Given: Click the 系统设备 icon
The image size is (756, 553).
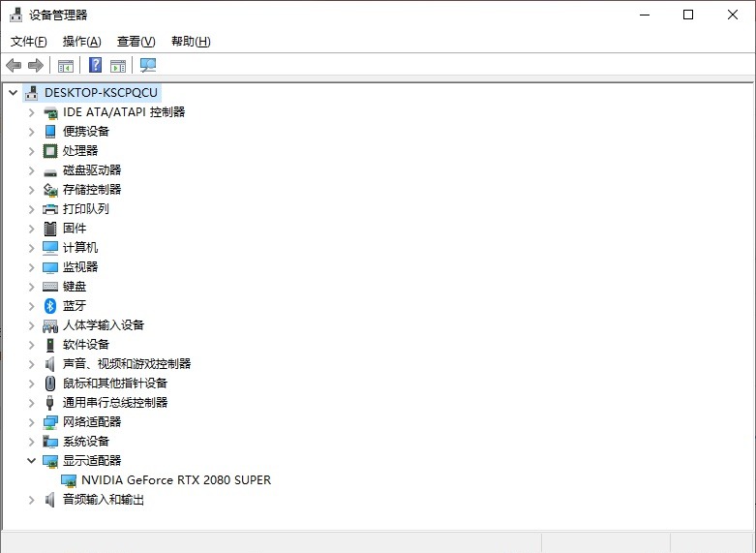Looking at the screenshot, I should pos(50,442).
